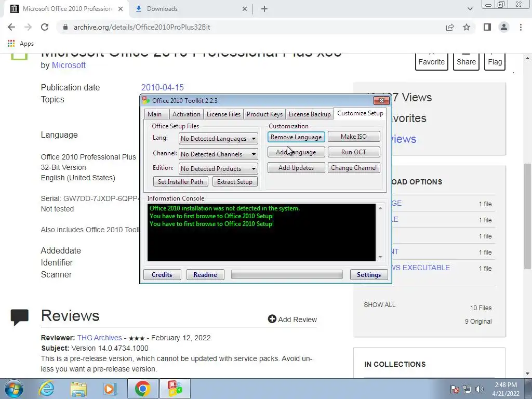The height and width of the screenshot is (399, 532).
Task: Click Make ISO button
Action: pos(354,137)
